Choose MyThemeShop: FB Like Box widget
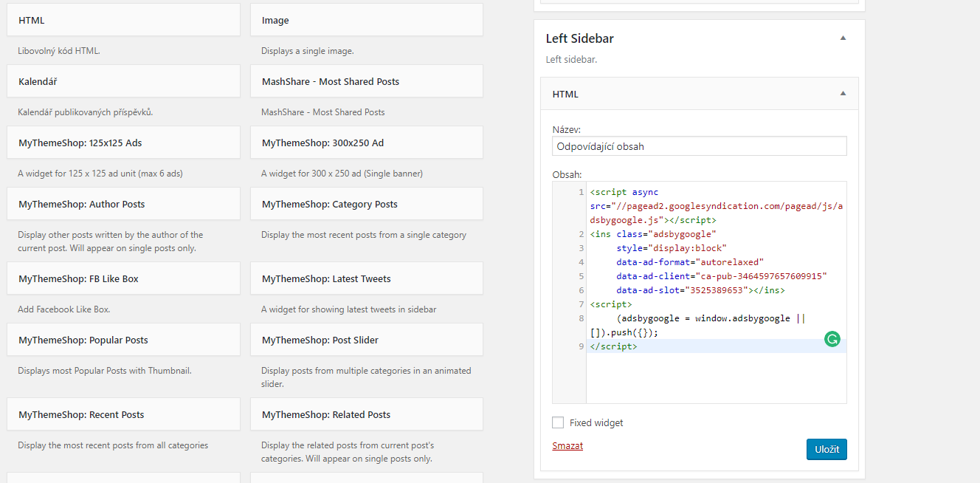 123,278
